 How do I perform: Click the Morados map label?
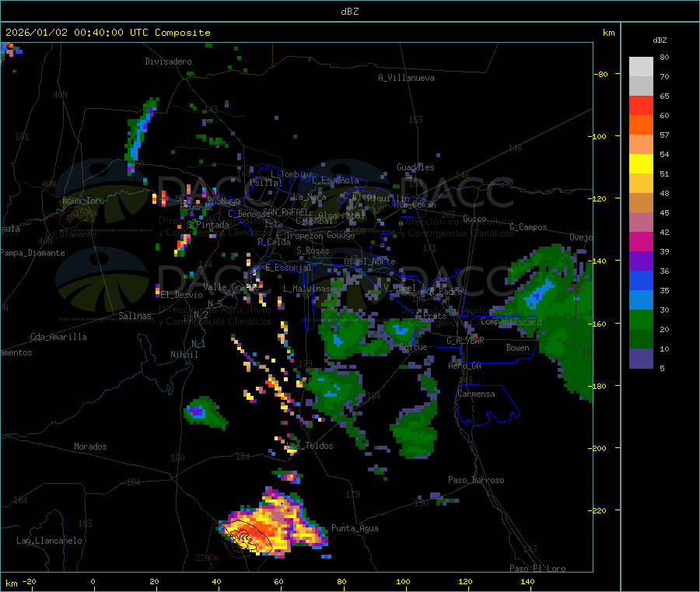[x=90, y=447]
